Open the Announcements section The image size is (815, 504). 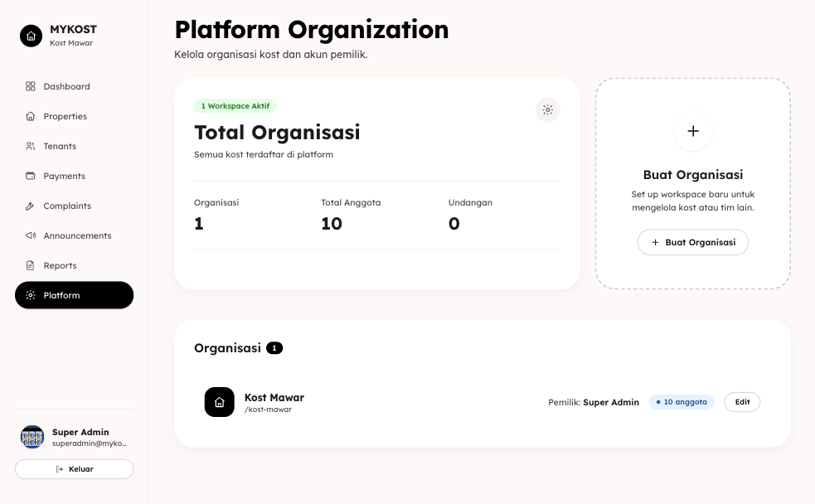point(75,236)
